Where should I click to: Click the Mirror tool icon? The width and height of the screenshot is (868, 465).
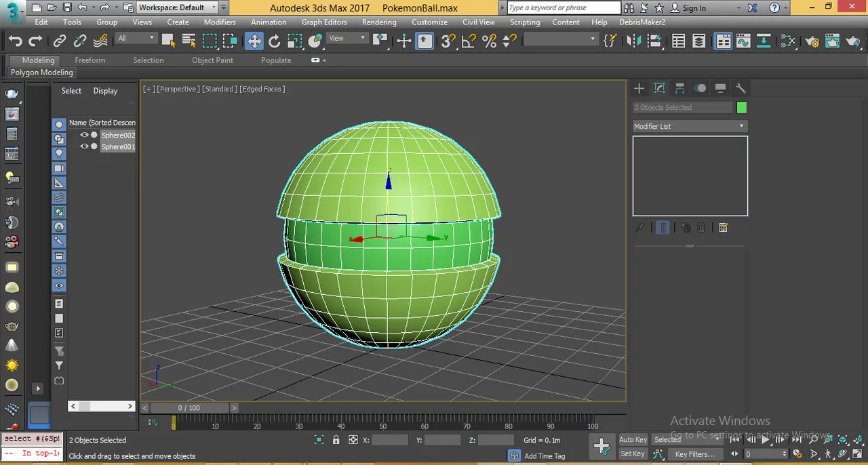[634, 41]
